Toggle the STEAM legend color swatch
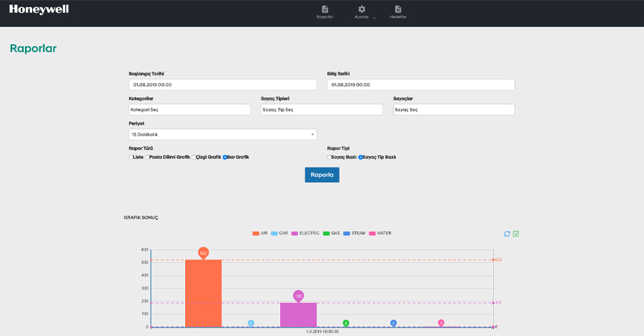Screen dimensions: 644x336 pos(347,233)
